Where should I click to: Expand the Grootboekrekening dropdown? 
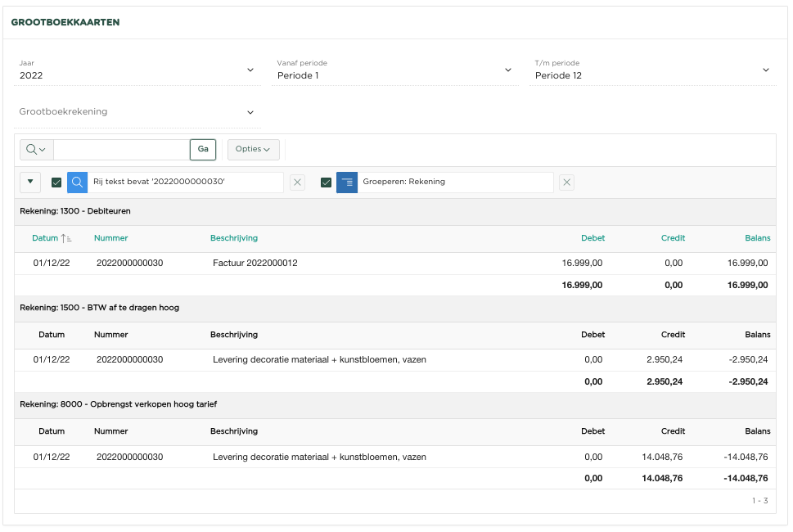tap(136, 112)
